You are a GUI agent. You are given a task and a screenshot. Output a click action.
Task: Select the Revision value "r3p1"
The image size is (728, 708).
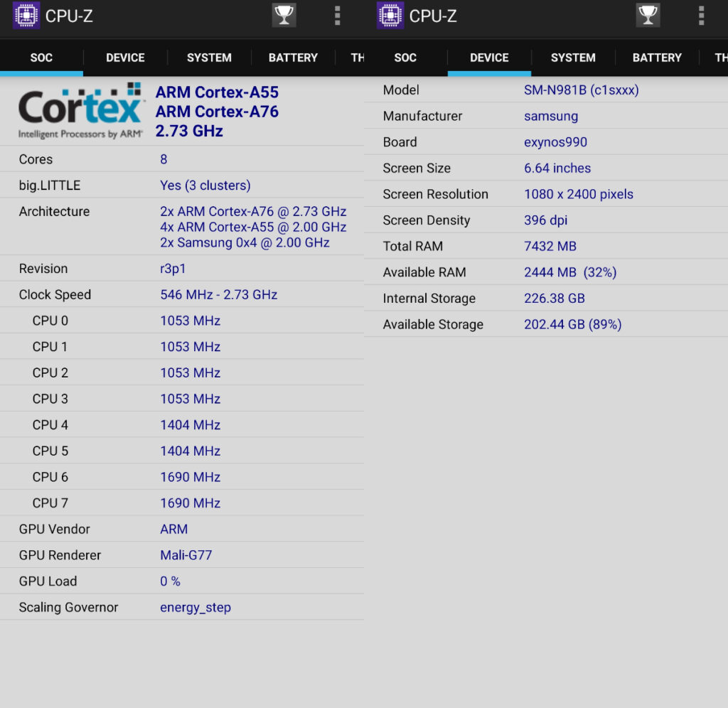pos(173,269)
